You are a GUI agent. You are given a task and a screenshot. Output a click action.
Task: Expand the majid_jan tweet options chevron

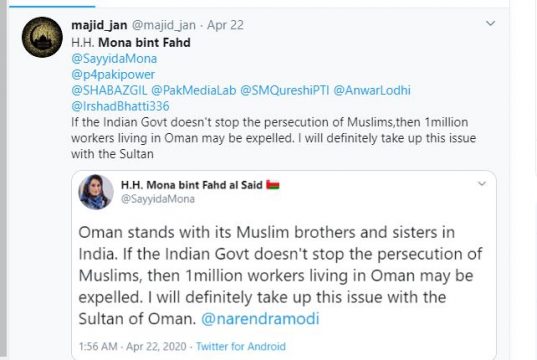(x=490, y=23)
